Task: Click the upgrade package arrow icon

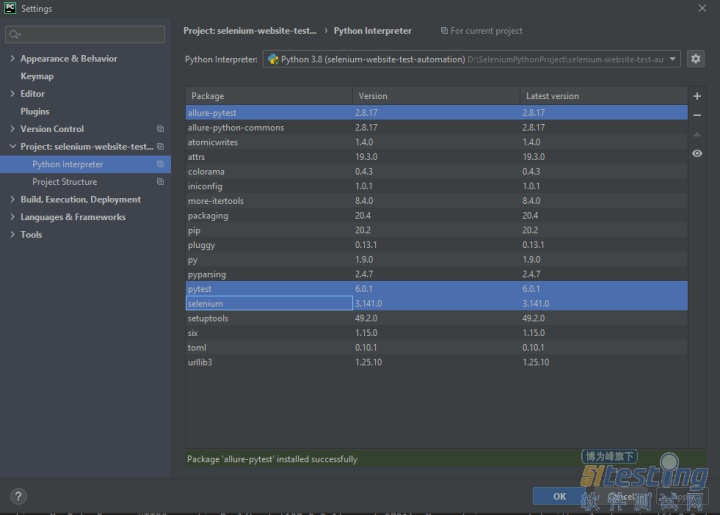Action: click(697, 134)
